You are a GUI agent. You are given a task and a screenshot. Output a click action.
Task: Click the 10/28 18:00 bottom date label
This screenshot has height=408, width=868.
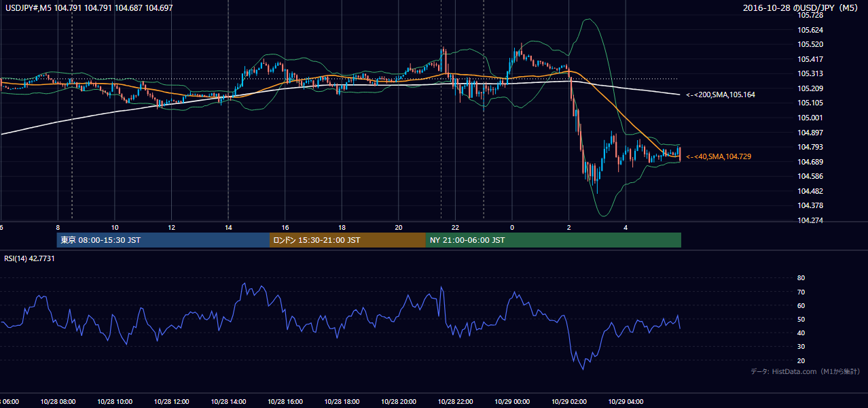coord(342,402)
